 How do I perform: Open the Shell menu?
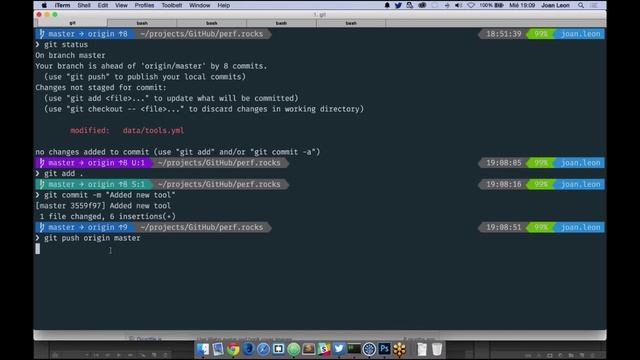(x=84, y=5)
